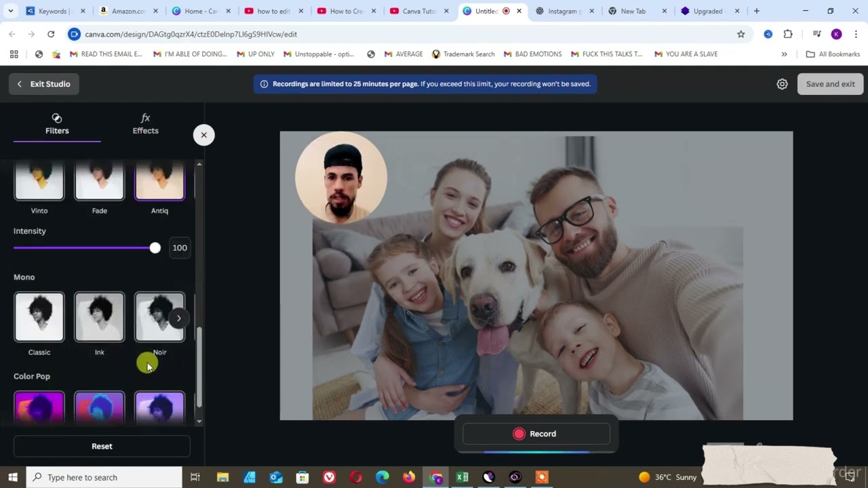
Task: Open Outlook from taskbar
Action: (276, 477)
